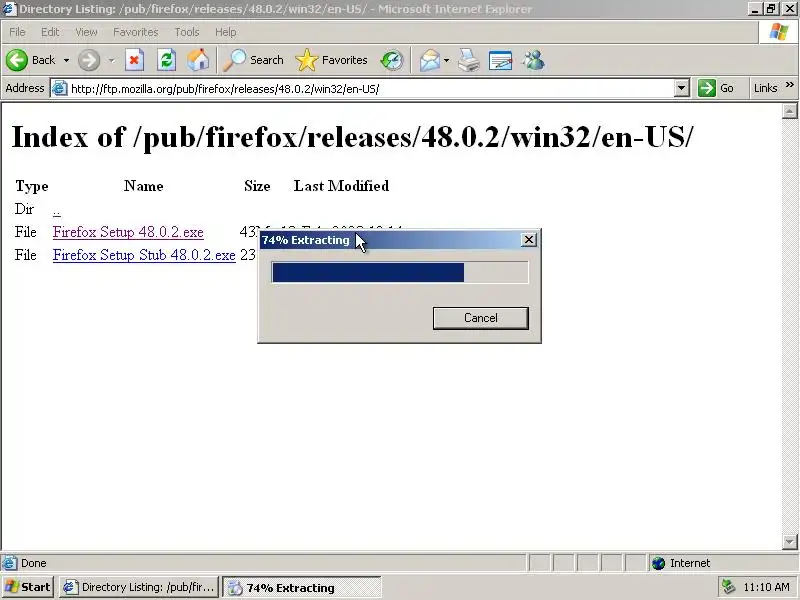The width and height of the screenshot is (800, 600).
Task: Open the Back history dropdown arrow
Action: (66, 60)
